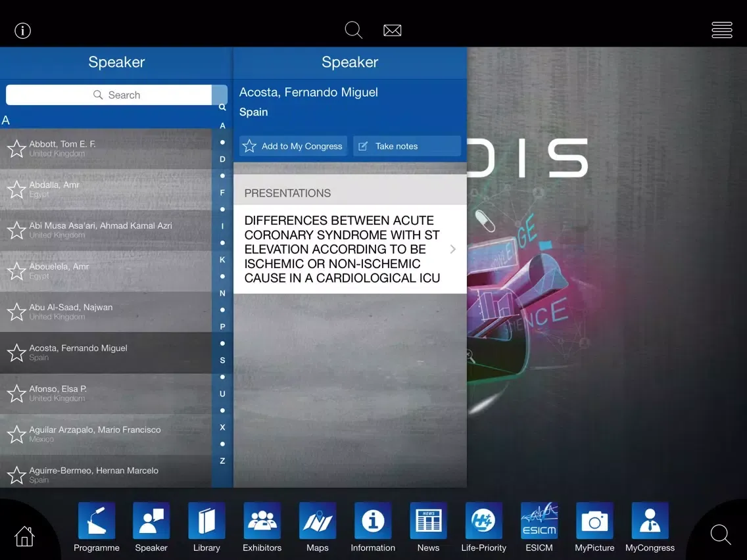The image size is (747, 560).
Task: Jump to letter X in index
Action: pyautogui.click(x=222, y=427)
